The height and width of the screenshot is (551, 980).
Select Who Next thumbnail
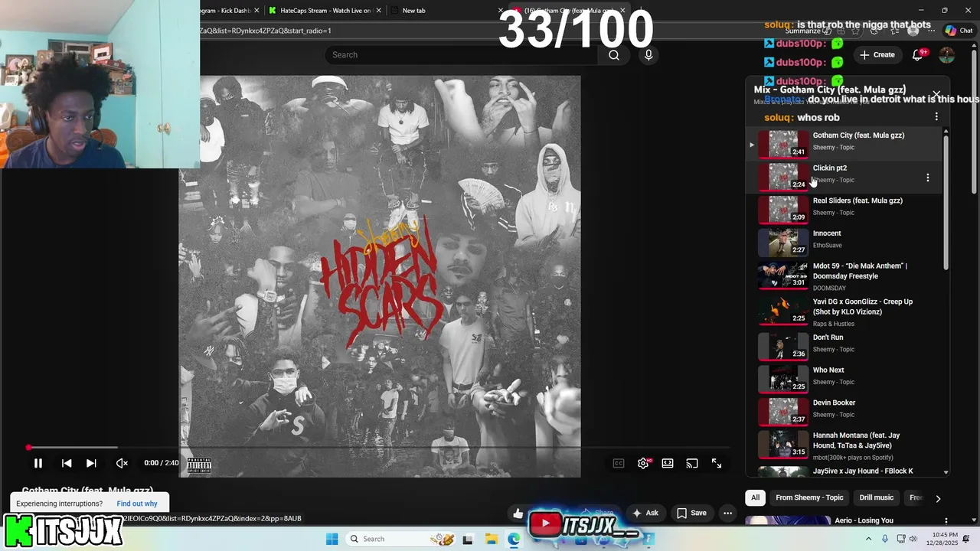[x=783, y=378]
